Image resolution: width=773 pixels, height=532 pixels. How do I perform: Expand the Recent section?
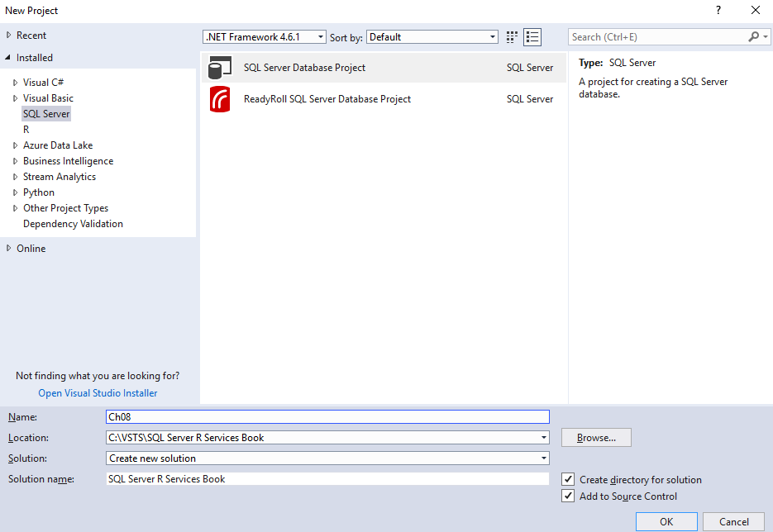(8, 35)
